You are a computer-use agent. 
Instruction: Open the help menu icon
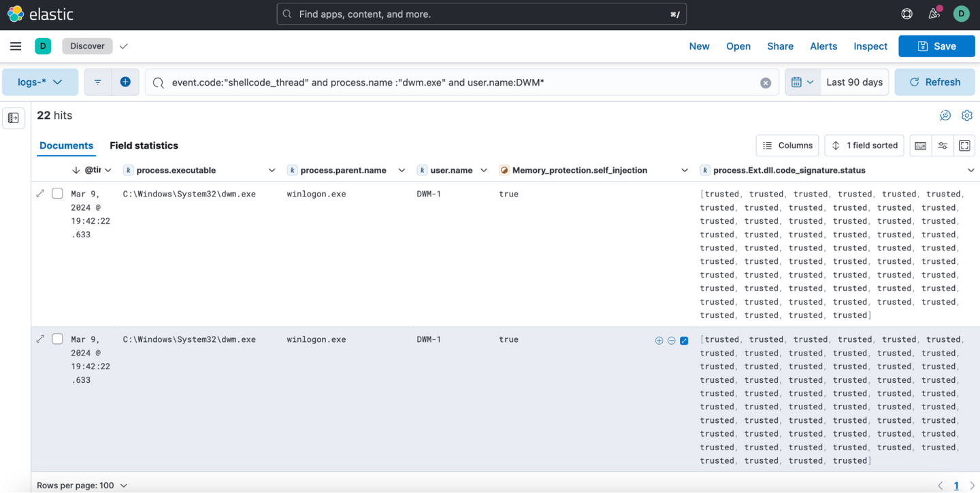point(906,14)
